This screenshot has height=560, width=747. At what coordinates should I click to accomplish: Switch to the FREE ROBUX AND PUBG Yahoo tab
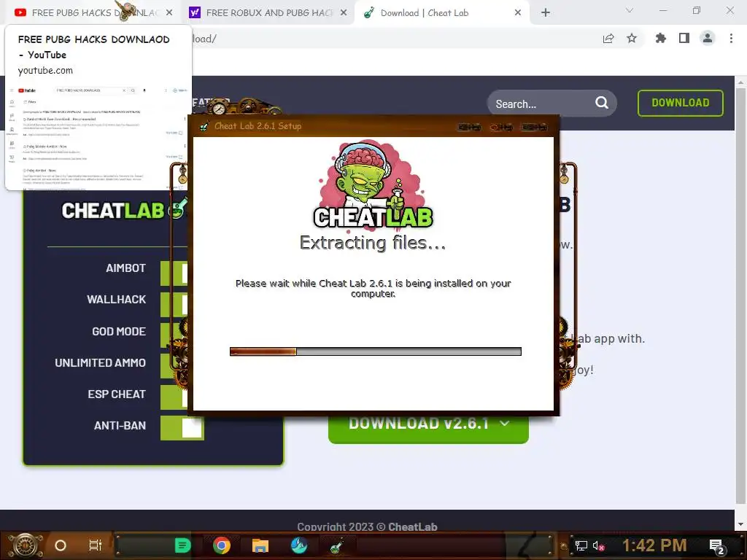pos(269,13)
